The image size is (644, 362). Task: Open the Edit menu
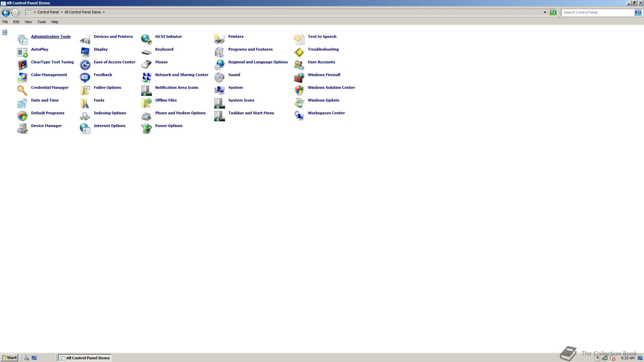[x=16, y=22]
